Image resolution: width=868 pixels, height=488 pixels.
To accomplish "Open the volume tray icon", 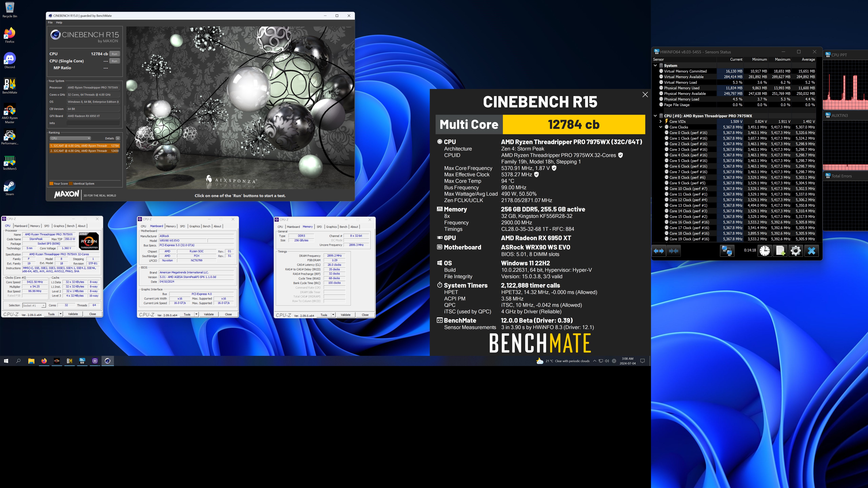I will point(607,361).
